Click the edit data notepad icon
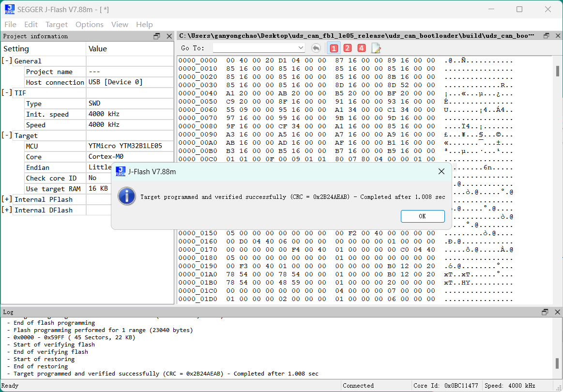 tap(376, 48)
